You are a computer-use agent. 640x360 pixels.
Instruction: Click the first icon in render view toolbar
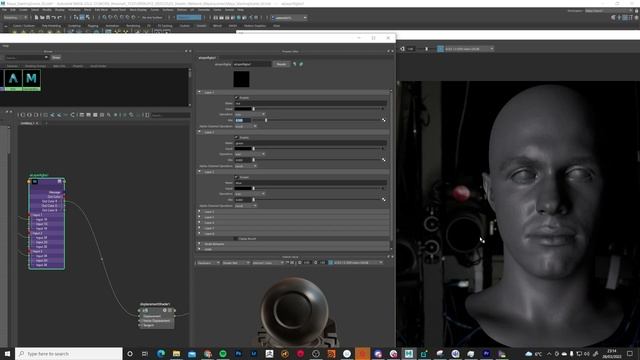[x=402, y=49]
